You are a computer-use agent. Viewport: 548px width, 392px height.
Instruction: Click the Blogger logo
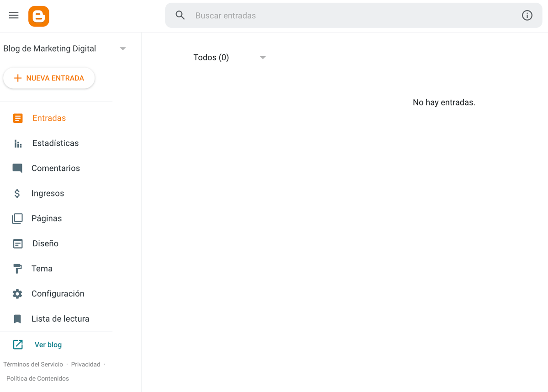[x=39, y=16]
